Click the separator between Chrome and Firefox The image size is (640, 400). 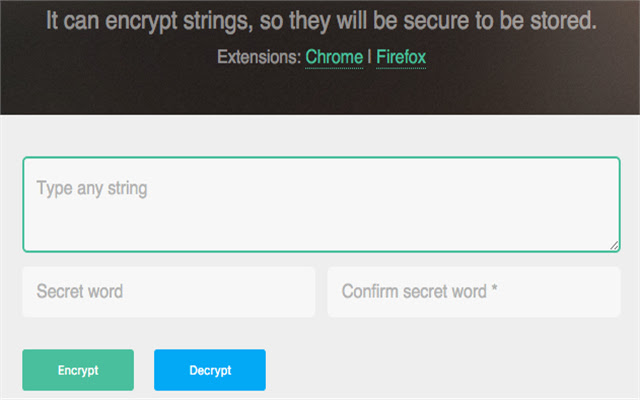tap(370, 57)
